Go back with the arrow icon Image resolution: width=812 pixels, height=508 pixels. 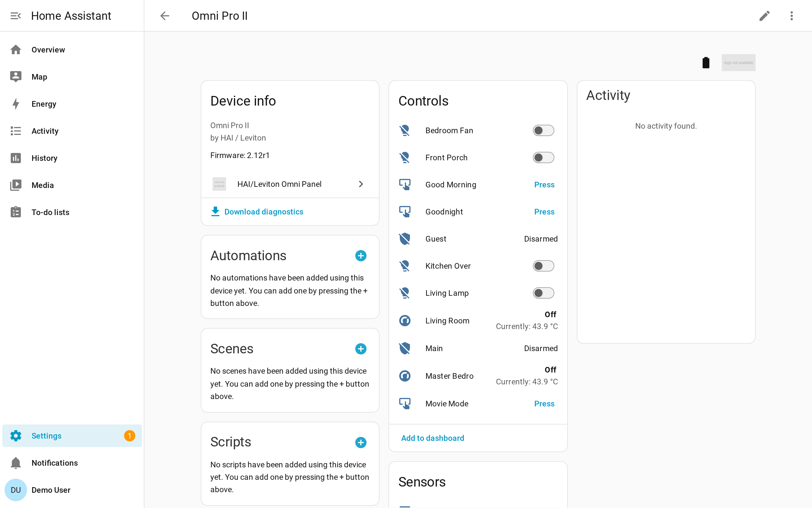[165, 16]
